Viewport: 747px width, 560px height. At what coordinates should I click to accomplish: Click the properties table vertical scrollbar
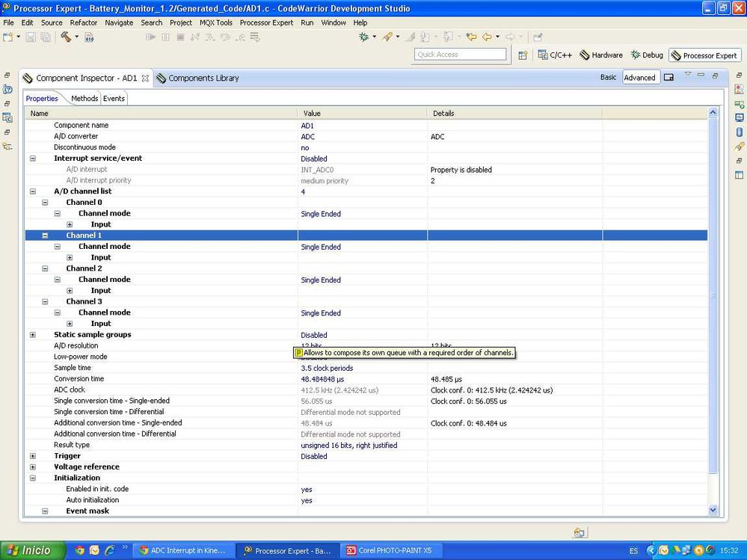[x=713, y=295]
